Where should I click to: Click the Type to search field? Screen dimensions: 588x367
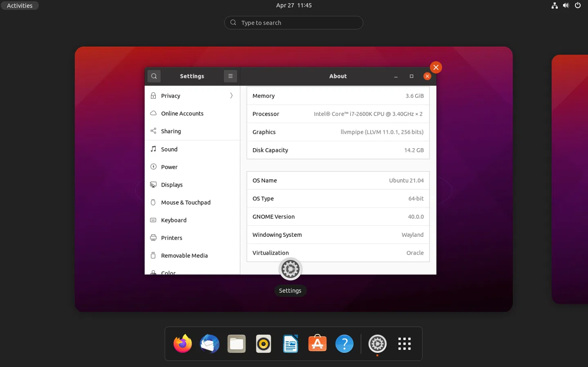pos(293,22)
